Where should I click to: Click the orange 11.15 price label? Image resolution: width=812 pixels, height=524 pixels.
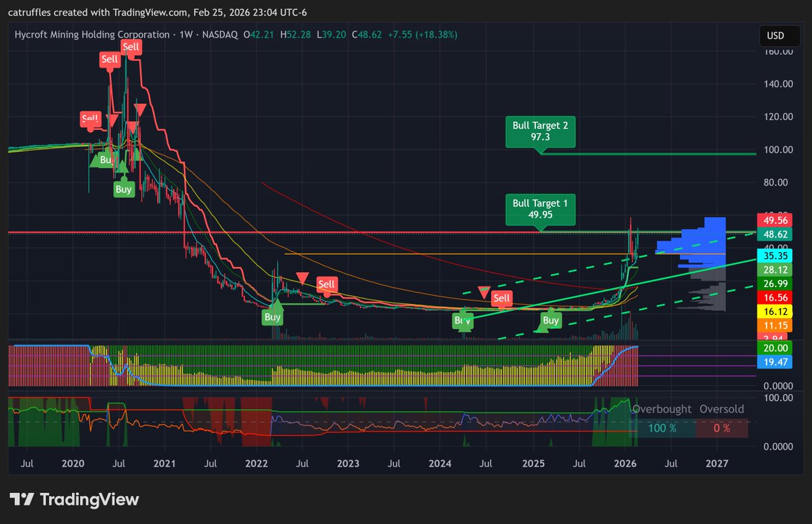pos(773,326)
